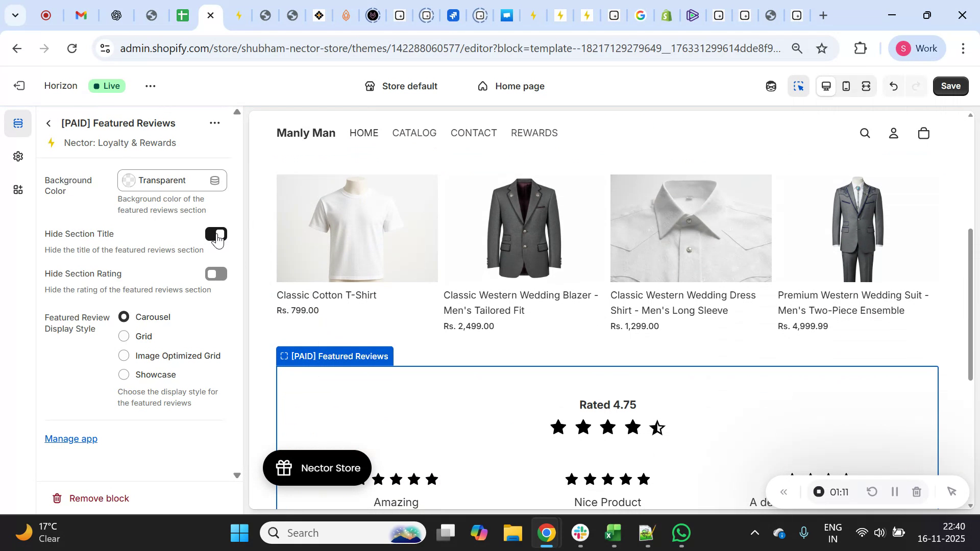Enable the Hide Section Title toggle

(x=216, y=234)
